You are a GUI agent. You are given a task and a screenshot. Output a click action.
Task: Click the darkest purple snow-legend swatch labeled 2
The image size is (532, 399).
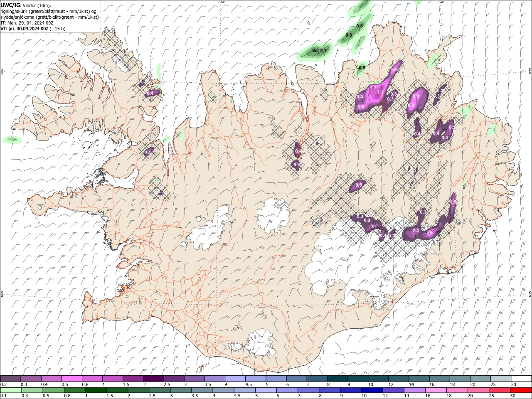click(153, 379)
